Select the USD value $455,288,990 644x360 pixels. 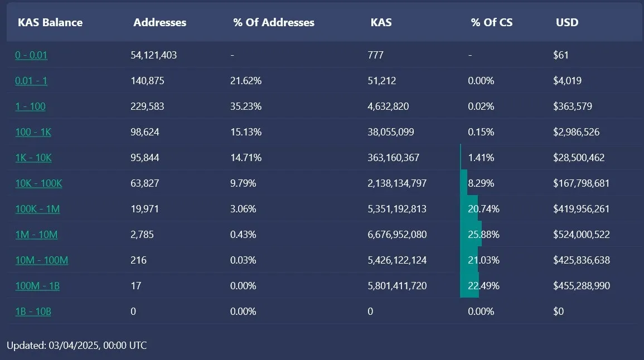coord(582,286)
